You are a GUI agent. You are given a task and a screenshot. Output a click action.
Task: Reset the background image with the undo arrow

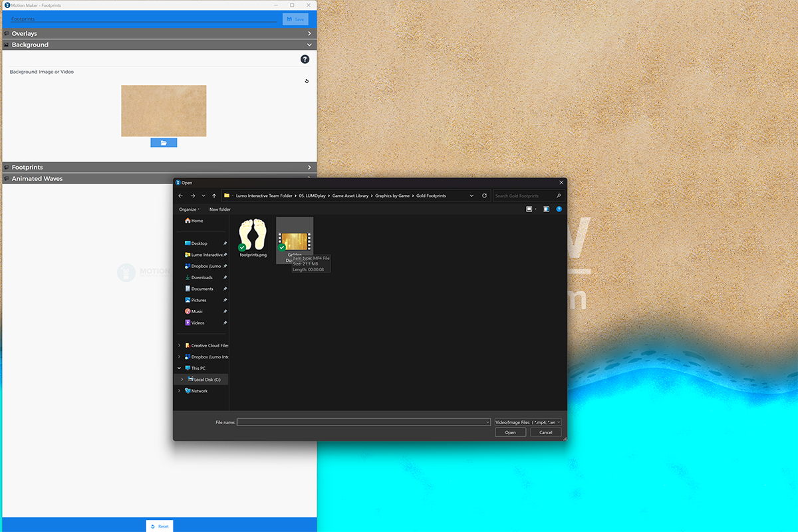(307, 81)
